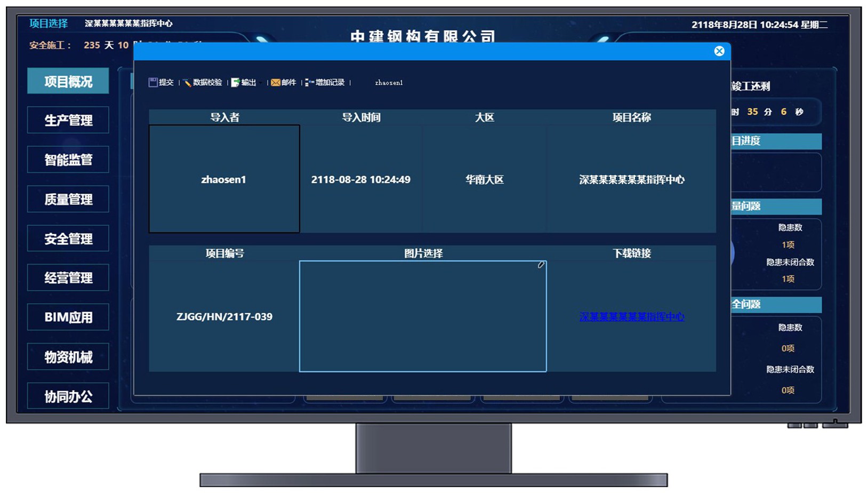Image resolution: width=868 pixels, height=493 pixels.
Task: Select 智能监管 in the left panel
Action: [x=68, y=160]
